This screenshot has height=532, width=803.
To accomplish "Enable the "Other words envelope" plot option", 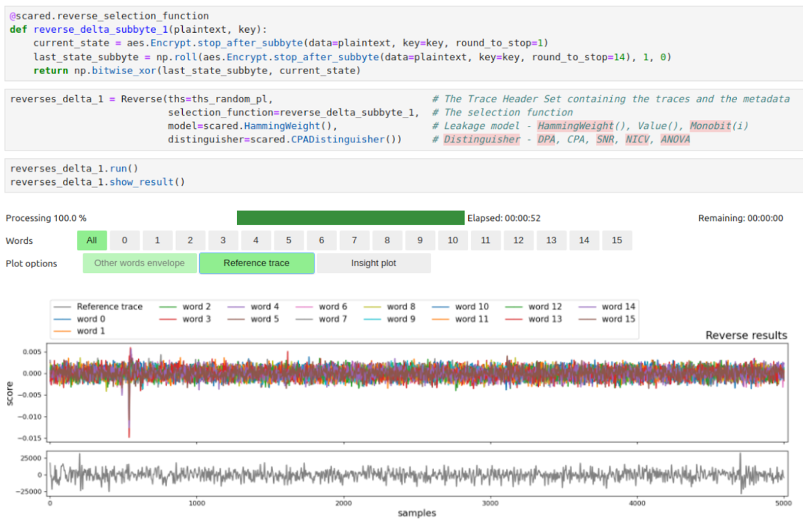I will (x=139, y=263).
